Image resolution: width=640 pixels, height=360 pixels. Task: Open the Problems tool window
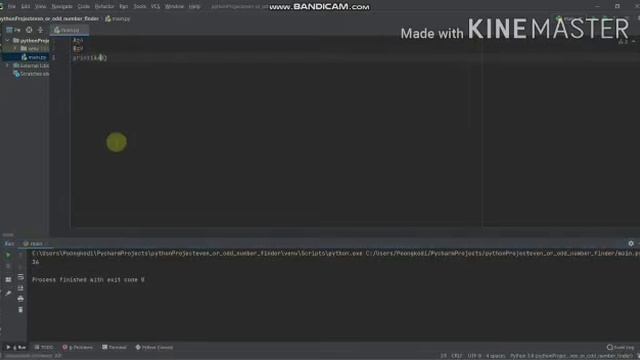pyautogui.click(x=78, y=347)
